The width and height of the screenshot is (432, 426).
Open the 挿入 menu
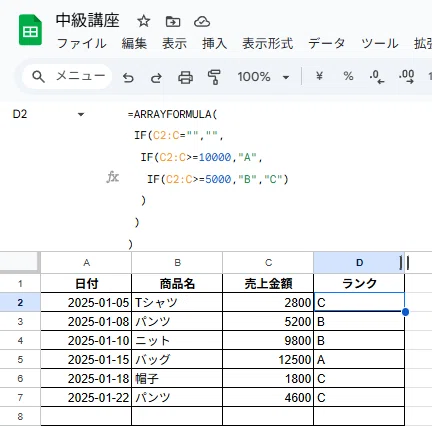point(214,44)
